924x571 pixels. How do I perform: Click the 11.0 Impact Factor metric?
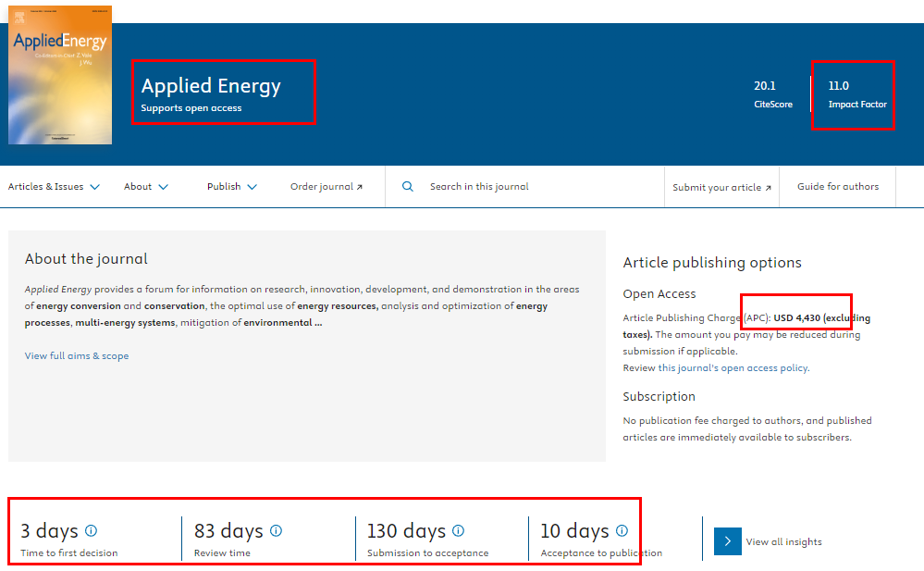pos(856,93)
